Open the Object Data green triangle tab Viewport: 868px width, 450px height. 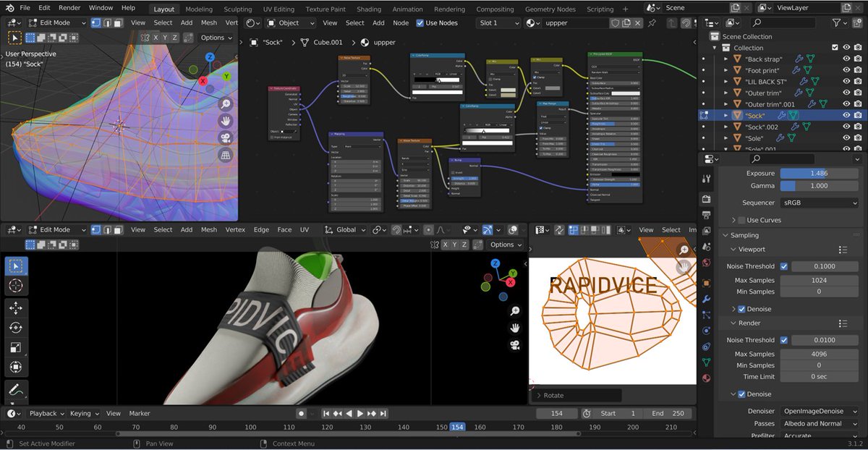(x=707, y=362)
